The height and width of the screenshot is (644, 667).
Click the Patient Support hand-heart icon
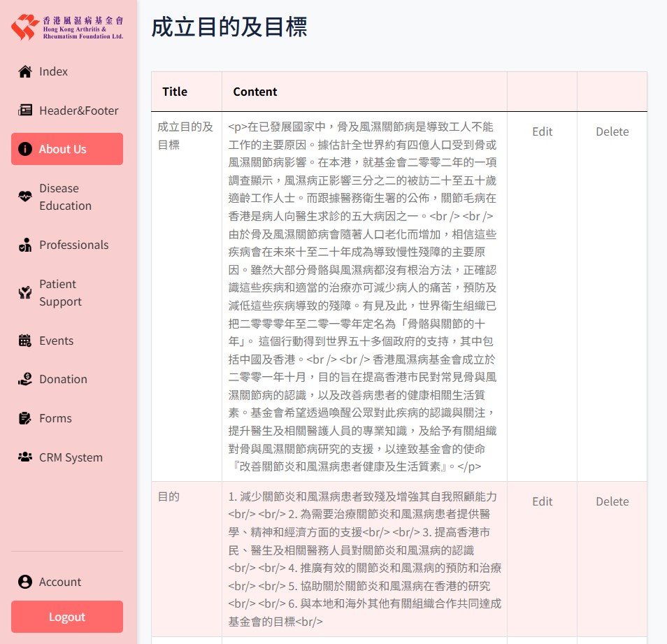(25, 292)
